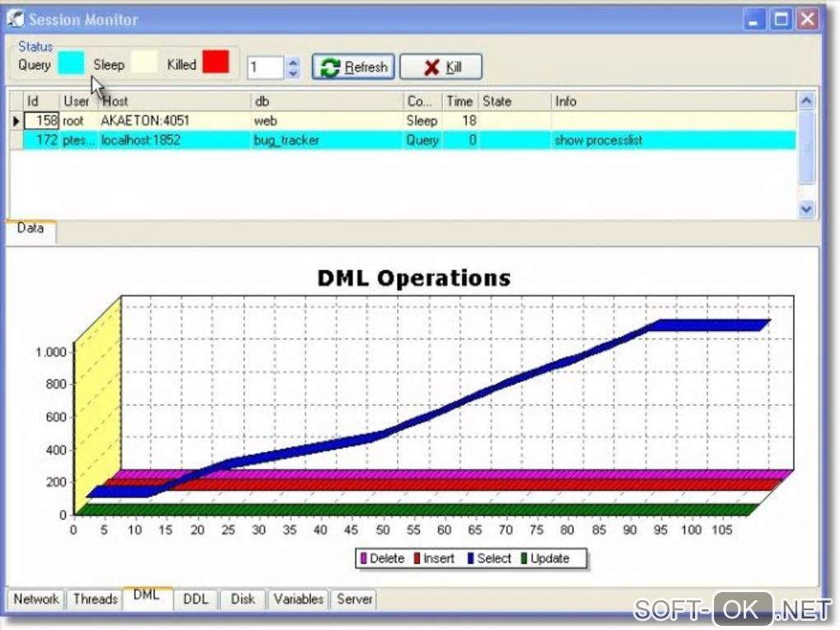
Task: Maximize the Session Monitor window
Action: tap(781, 20)
